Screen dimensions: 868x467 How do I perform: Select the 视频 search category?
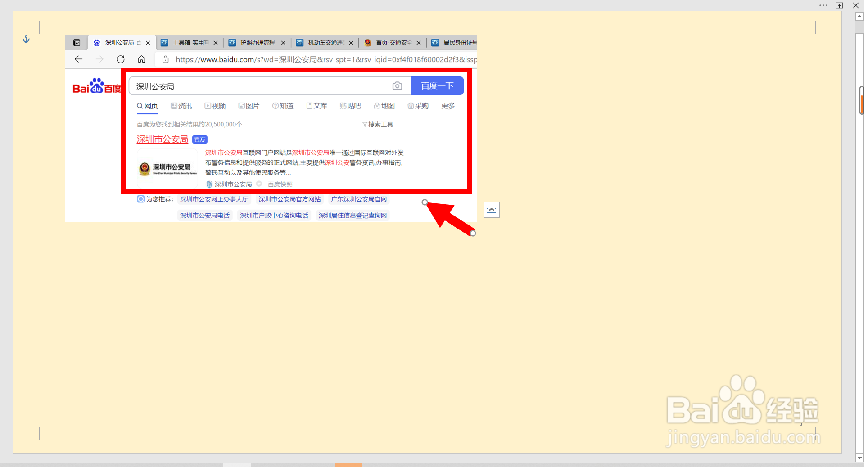[x=215, y=106]
